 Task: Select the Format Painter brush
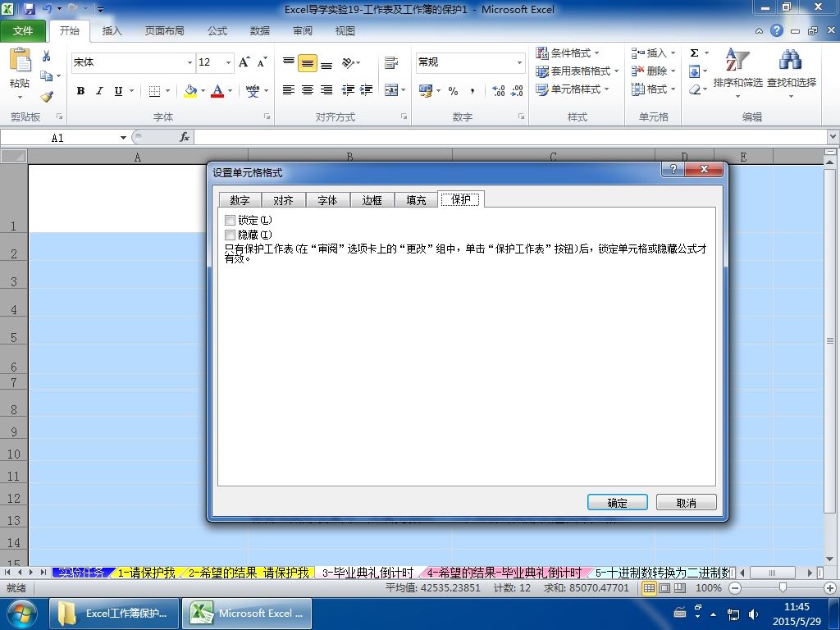click(x=47, y=97)
